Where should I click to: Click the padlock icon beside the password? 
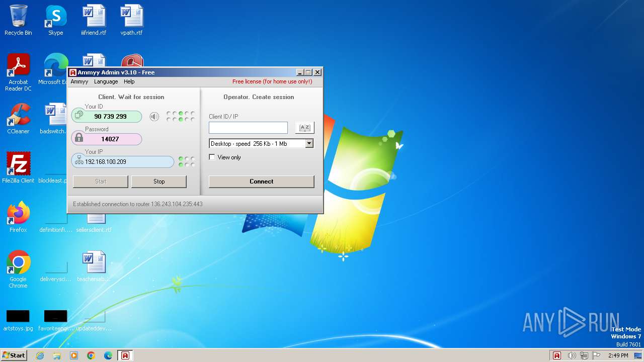point(79,138)
